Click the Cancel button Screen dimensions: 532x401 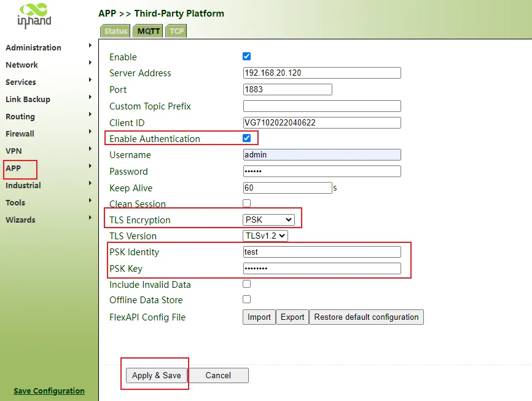[218, 376]
